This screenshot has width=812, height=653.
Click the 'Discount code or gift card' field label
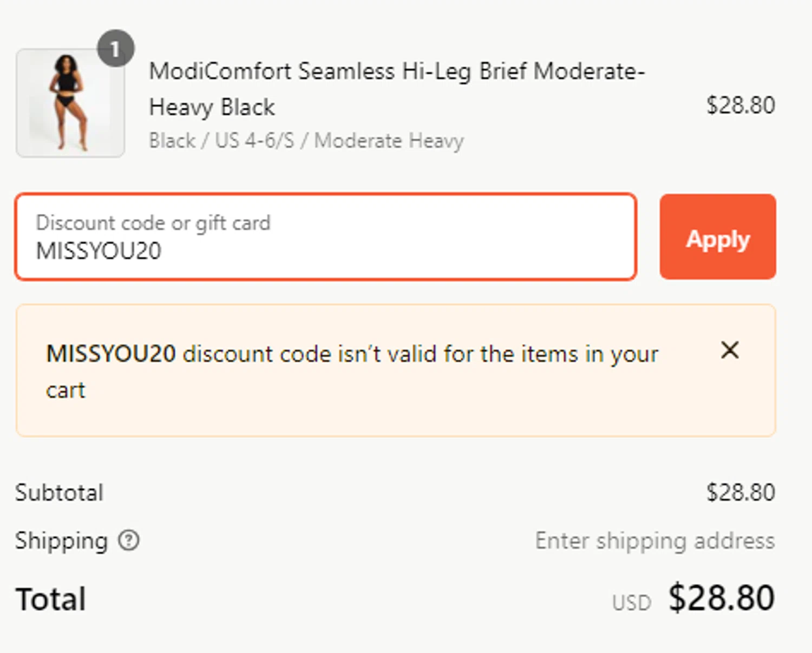(153, 223)
